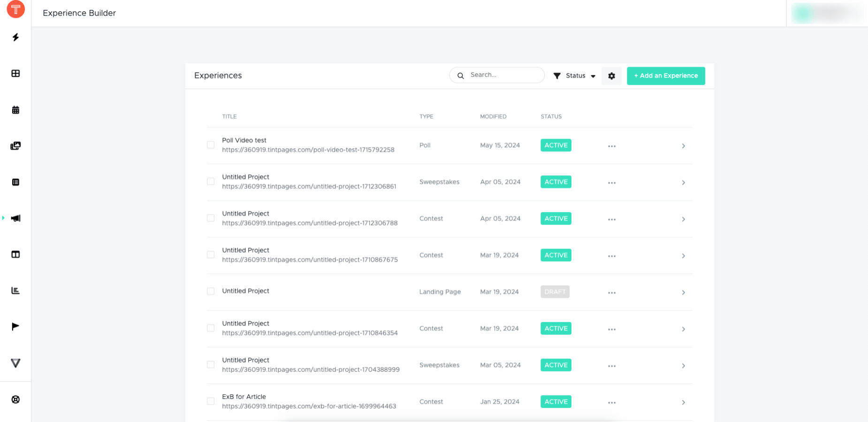Open the exb-for-article-1699964463 link

coord(309,406)
